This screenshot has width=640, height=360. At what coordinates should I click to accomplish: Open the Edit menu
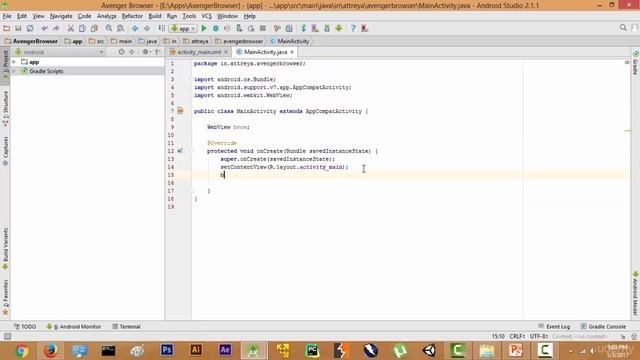[22, 16]
